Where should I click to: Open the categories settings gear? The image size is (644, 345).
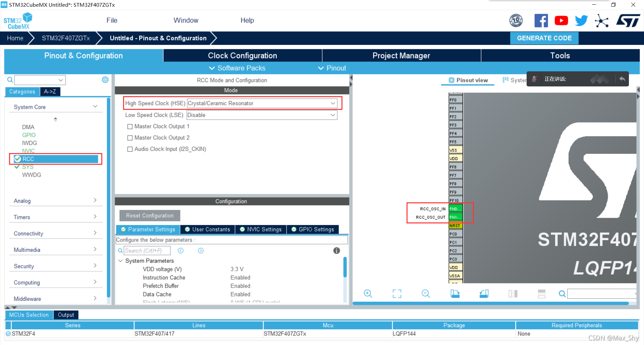coord(105,80)
